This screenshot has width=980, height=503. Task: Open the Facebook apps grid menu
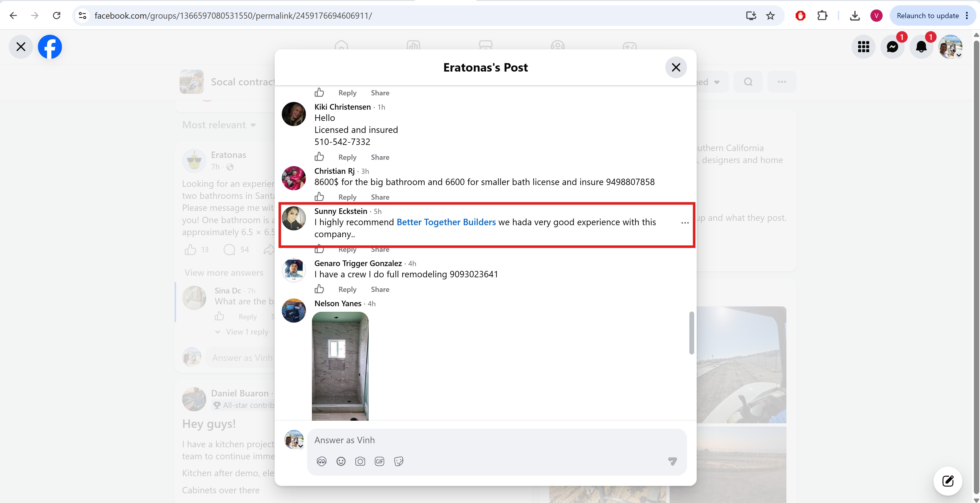point(864,47)
